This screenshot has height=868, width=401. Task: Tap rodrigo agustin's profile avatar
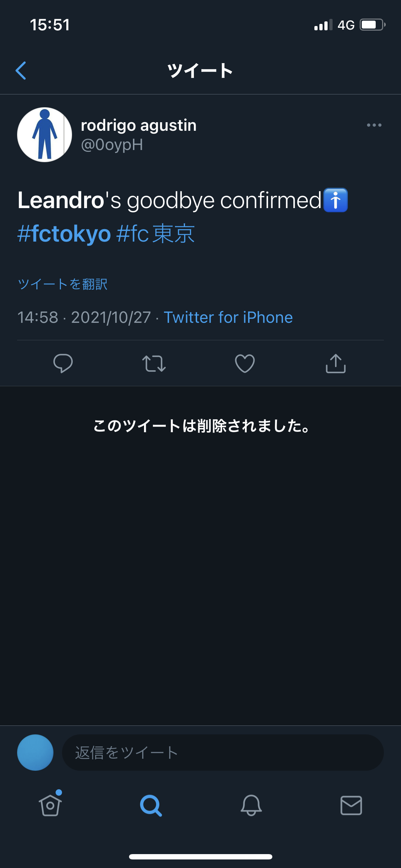point(45,135)
